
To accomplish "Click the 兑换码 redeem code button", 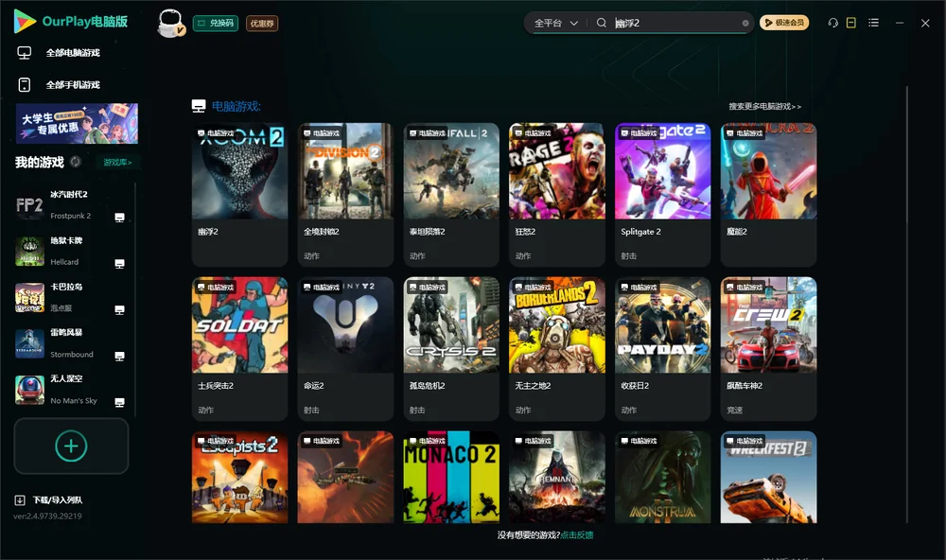I will tap(216, 24).
